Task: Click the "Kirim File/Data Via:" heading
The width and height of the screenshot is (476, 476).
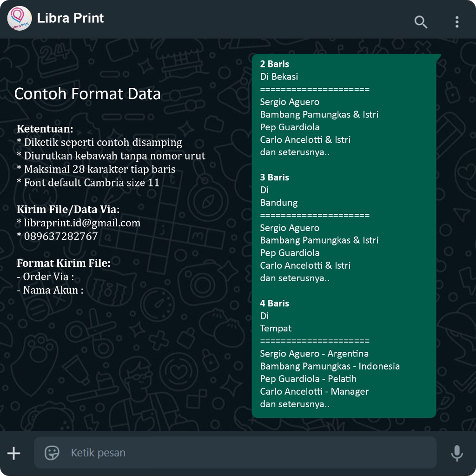Action: (68, 209)
